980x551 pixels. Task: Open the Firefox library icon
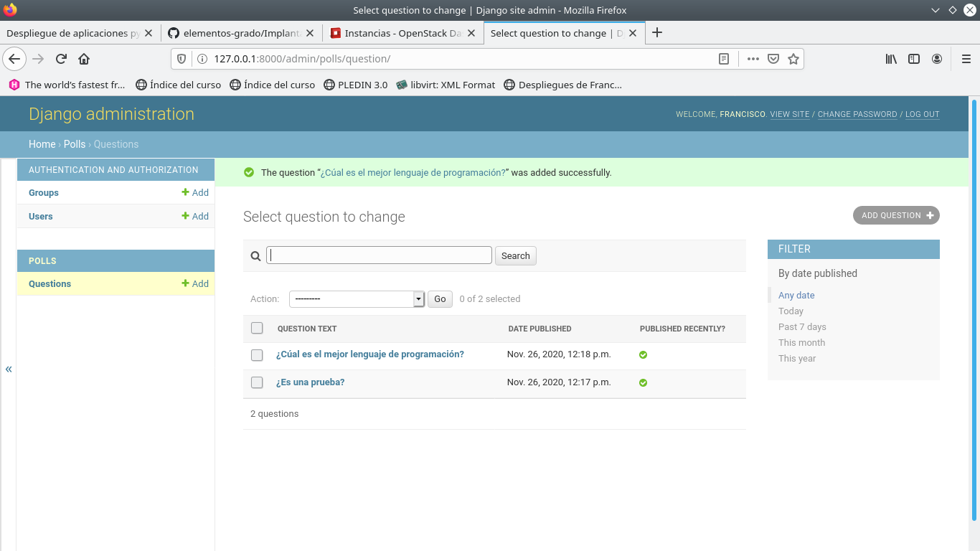coord(891,59)
